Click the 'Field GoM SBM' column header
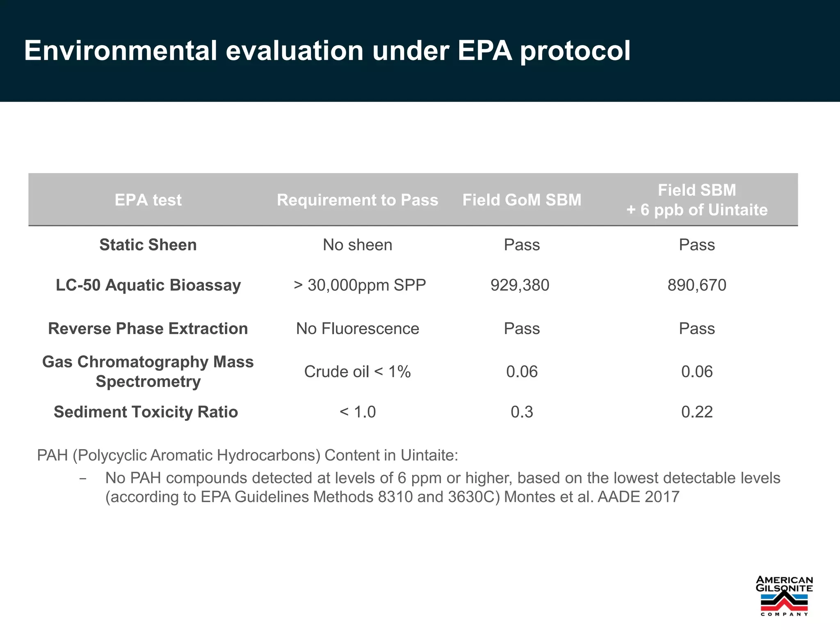Screen dimensions: 840x630 pos(522,200)
